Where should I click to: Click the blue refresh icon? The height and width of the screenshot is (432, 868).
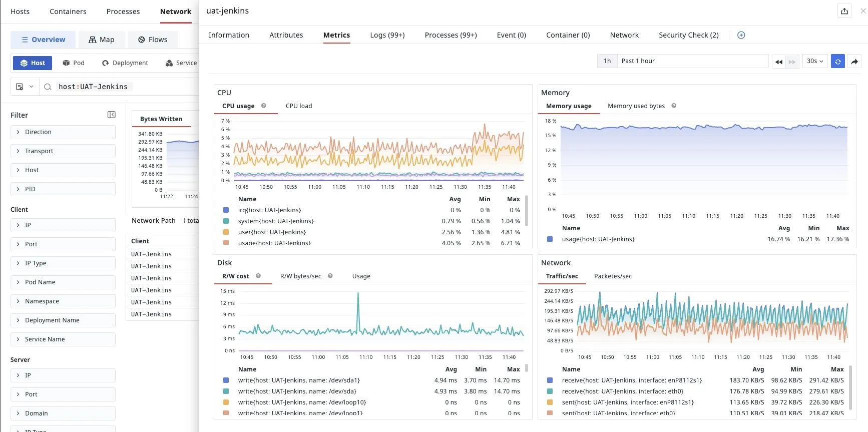coord(837,61)
